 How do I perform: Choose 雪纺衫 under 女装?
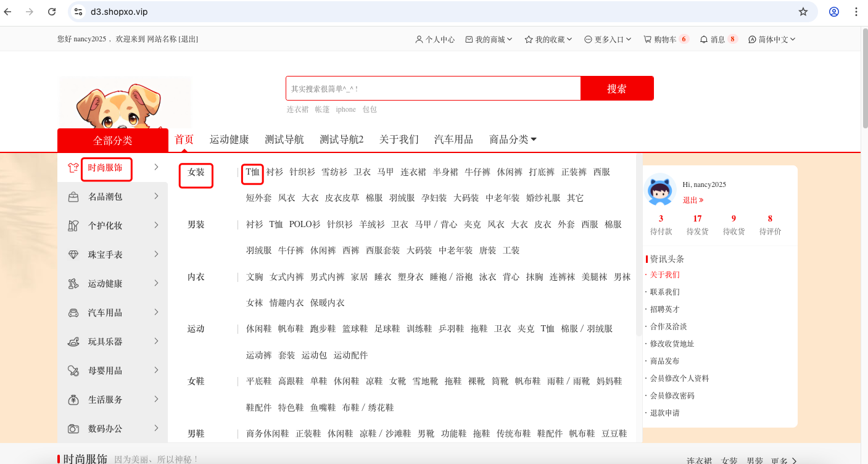coord(334,172)
